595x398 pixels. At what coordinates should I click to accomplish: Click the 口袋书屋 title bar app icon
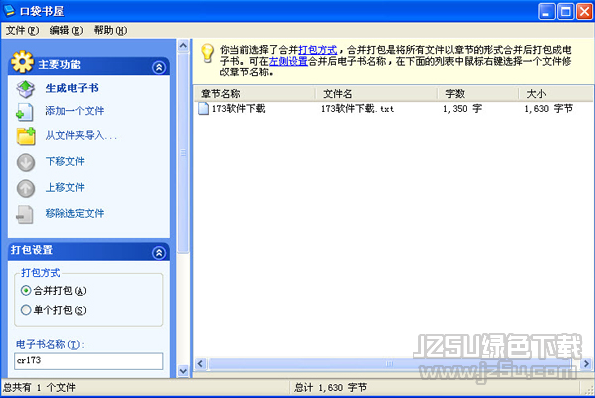click(9, 11)
